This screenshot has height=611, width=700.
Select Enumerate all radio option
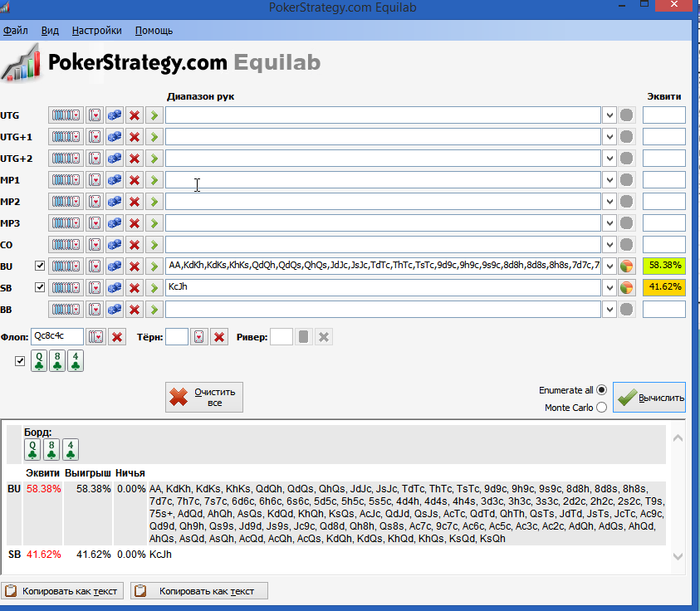(602, 390)
